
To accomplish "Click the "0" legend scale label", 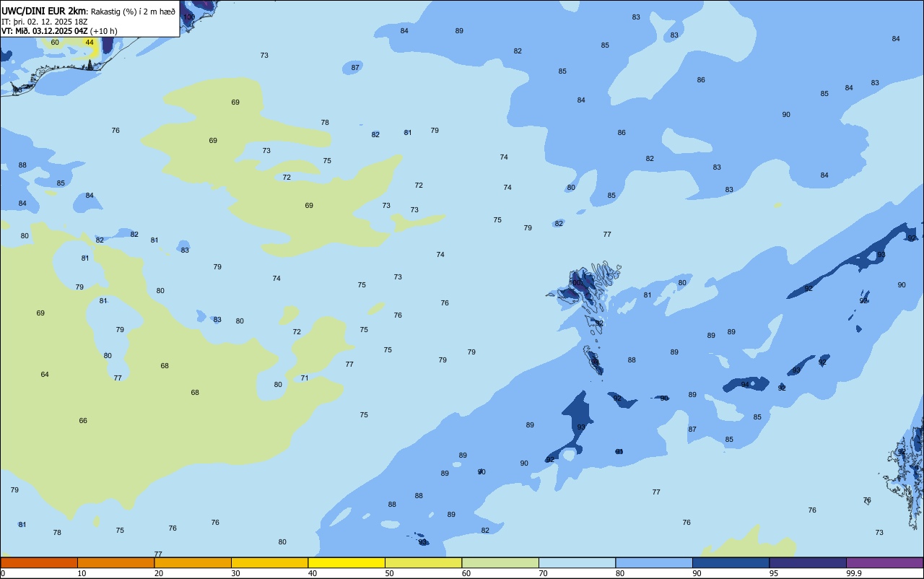I will coord(3,573).
